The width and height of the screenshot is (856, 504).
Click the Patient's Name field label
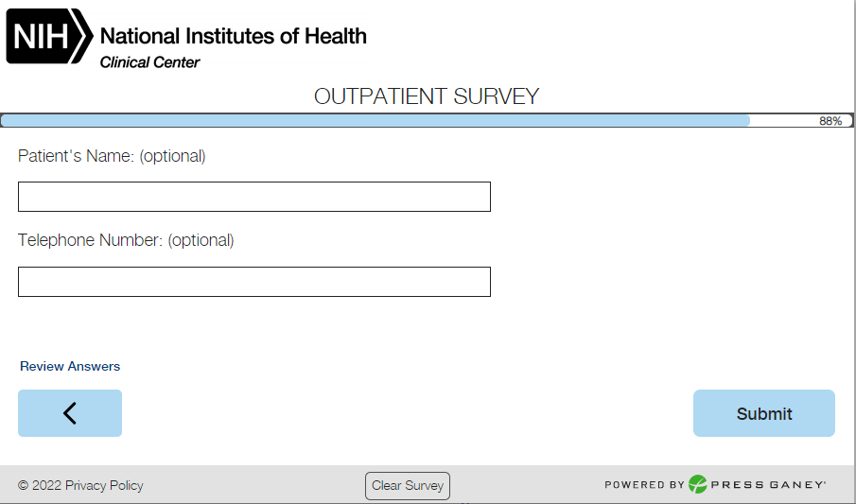click(112, 156)
